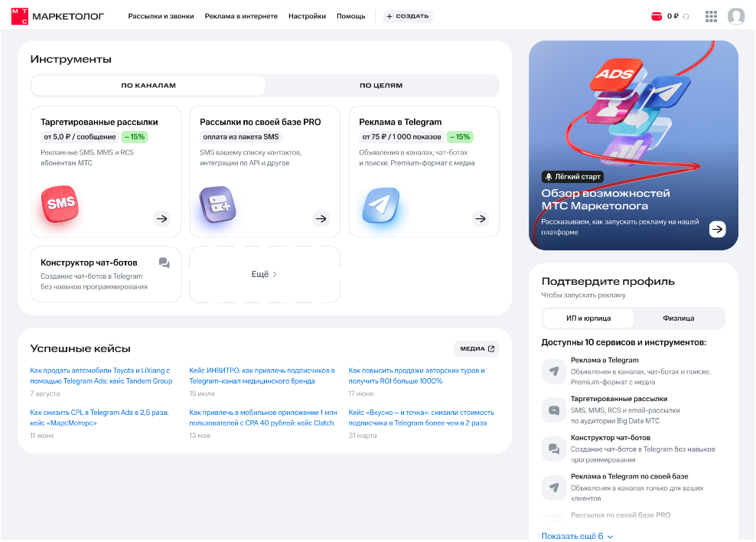
Task: Switch to the По целям tab
Action: click(381, 86)
